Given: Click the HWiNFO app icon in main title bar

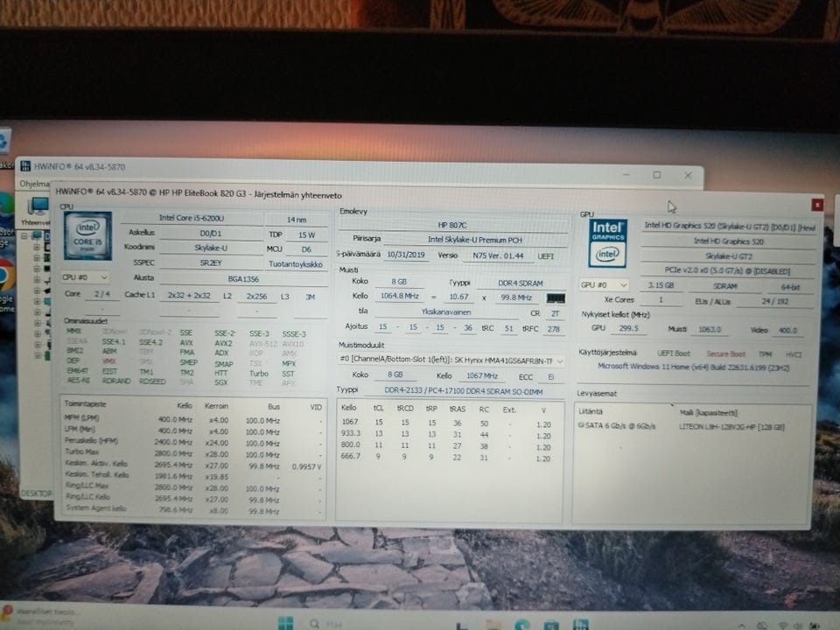Looking at the screenshot, I should 25,166.
